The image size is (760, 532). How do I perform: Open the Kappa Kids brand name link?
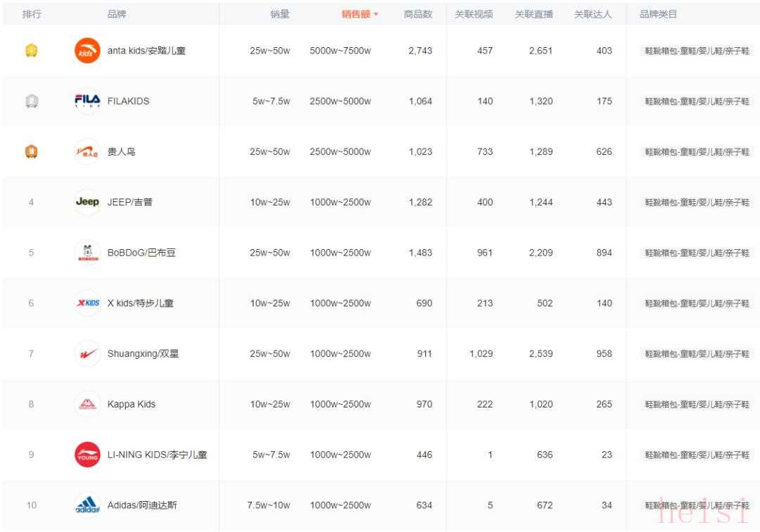[131, 404]
